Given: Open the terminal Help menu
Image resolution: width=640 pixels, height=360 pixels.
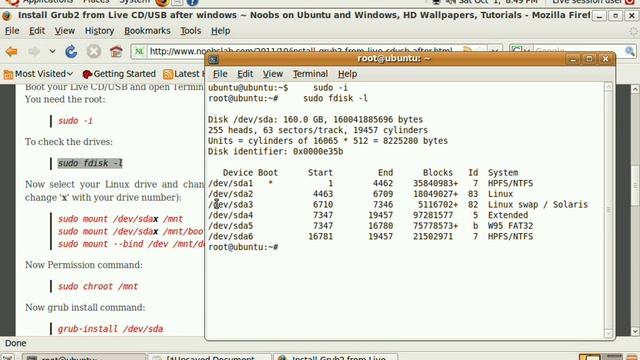Looking at the screenshot, I should (x=347, y=74).
